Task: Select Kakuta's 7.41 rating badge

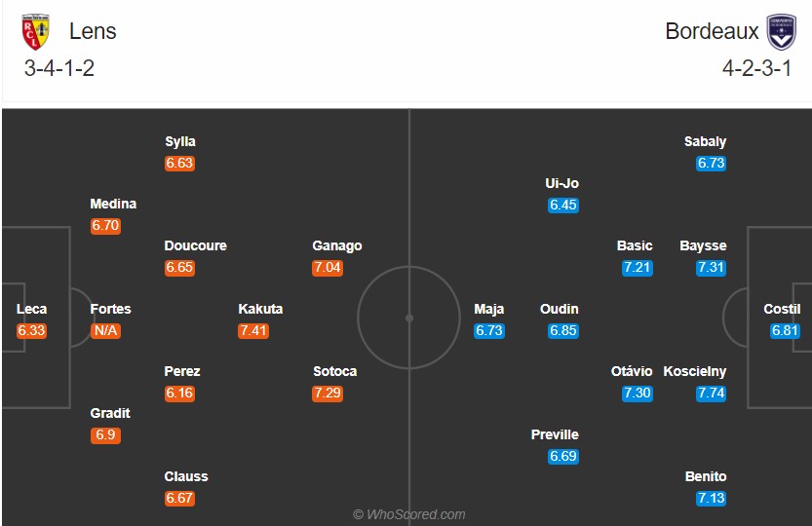Action: pyautogui.click(x=253, y=330)
